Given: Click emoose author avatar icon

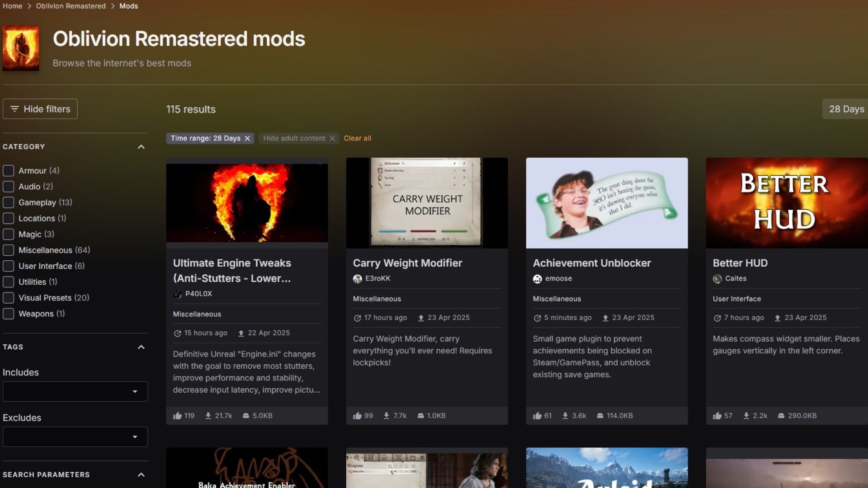Looking at the screenshot, I should pos(538,279).
